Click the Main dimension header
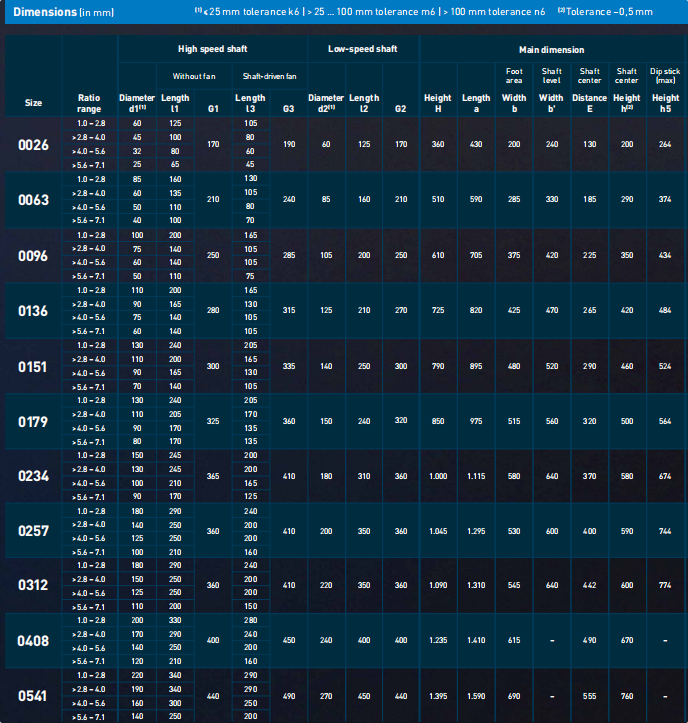 point(551,49)
